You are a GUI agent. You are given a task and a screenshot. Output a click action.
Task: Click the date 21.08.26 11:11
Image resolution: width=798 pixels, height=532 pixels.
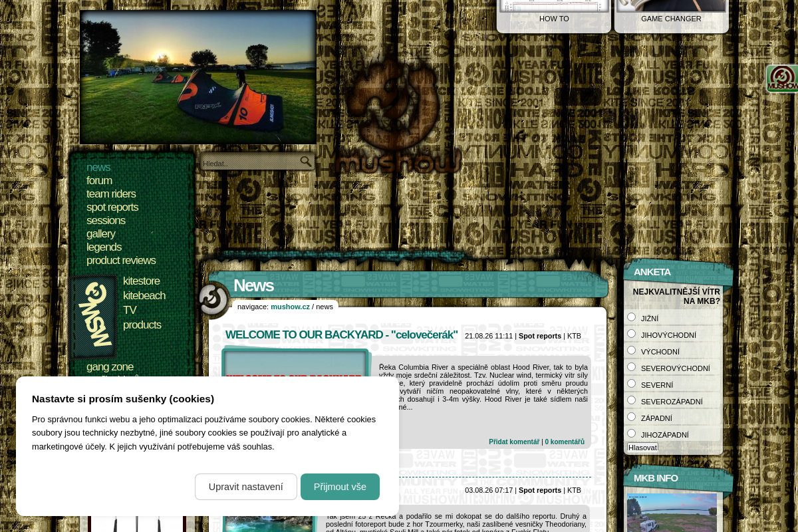(x=489, y=336)
